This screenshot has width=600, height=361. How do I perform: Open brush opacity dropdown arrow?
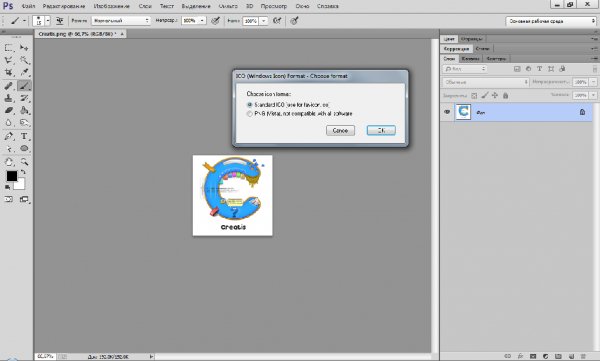(x=202, y=21)
